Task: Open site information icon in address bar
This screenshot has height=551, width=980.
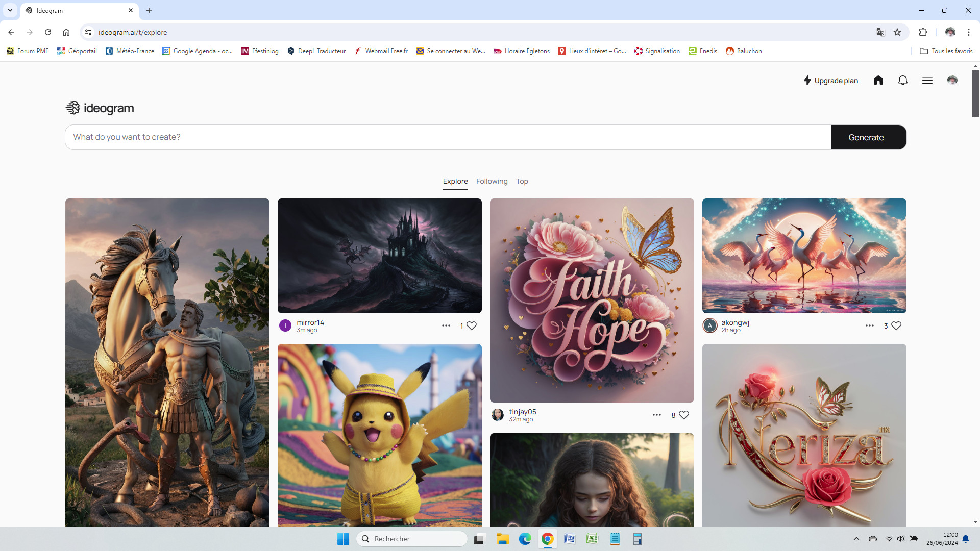Action: point(88,32)
